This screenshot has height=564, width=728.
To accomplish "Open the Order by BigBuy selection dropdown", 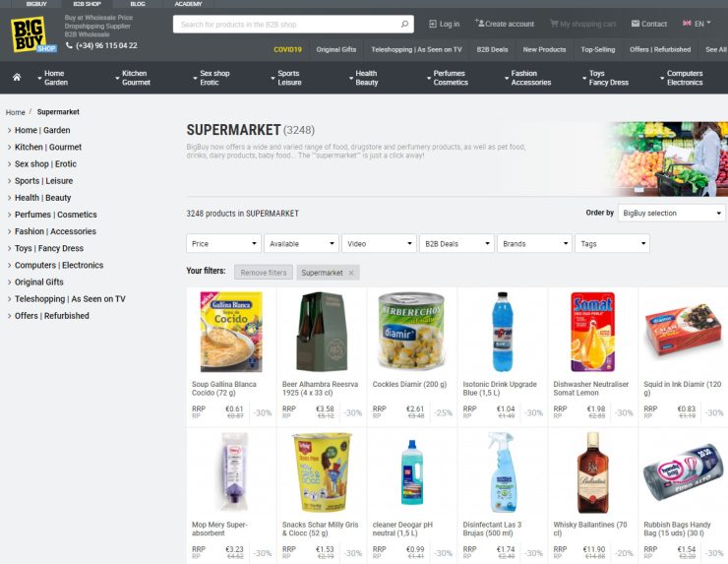I will [671, 214].
